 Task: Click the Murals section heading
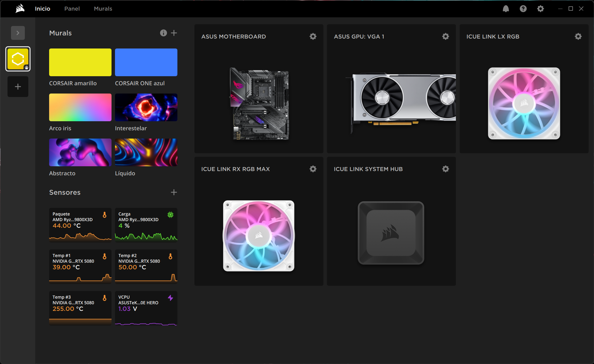[60, 33]
